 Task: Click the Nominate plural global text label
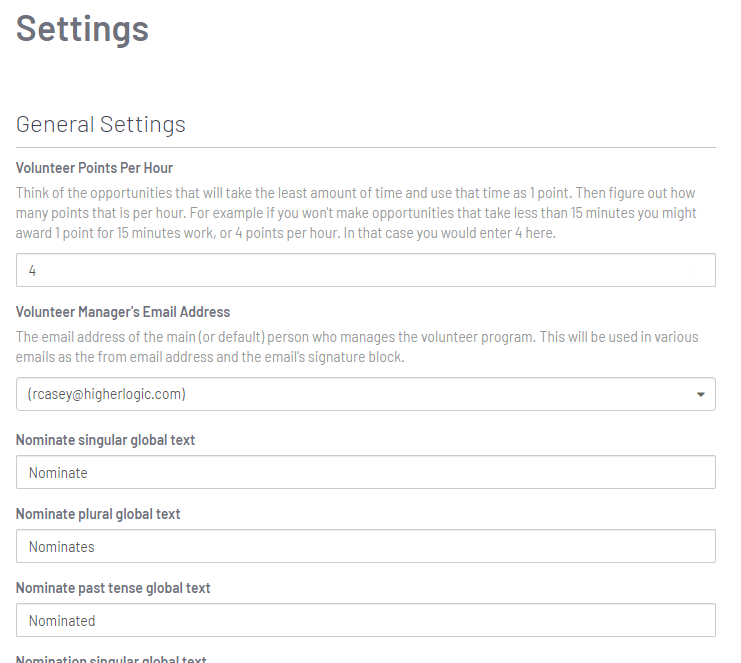(98, 514)
